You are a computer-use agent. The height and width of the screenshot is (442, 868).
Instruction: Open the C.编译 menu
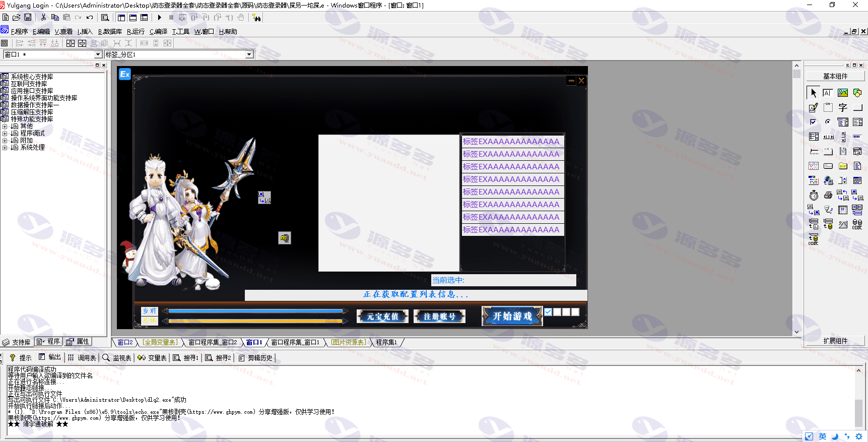coord(158,32)
